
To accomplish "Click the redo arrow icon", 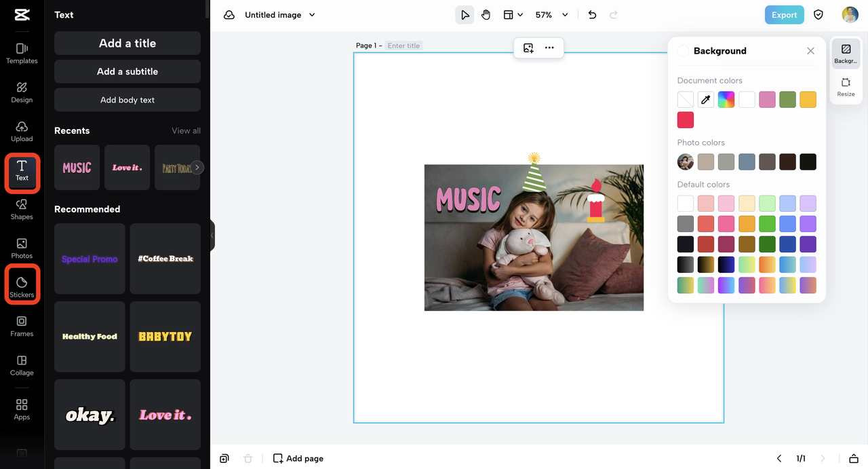I will 614,15.
